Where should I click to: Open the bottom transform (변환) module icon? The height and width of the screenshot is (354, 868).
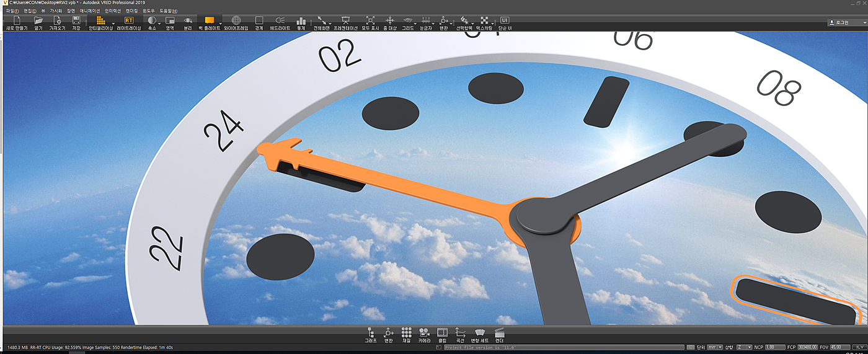[389, 333]
